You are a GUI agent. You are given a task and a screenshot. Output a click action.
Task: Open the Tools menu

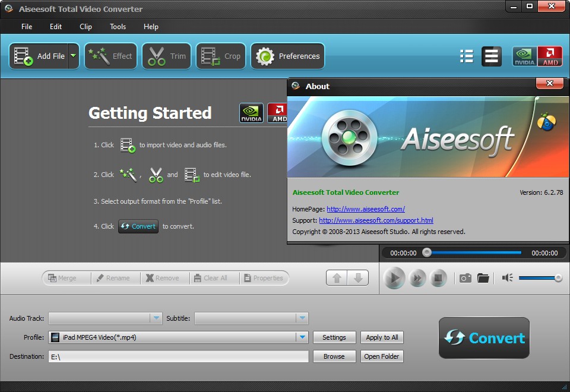click(118, 27)
